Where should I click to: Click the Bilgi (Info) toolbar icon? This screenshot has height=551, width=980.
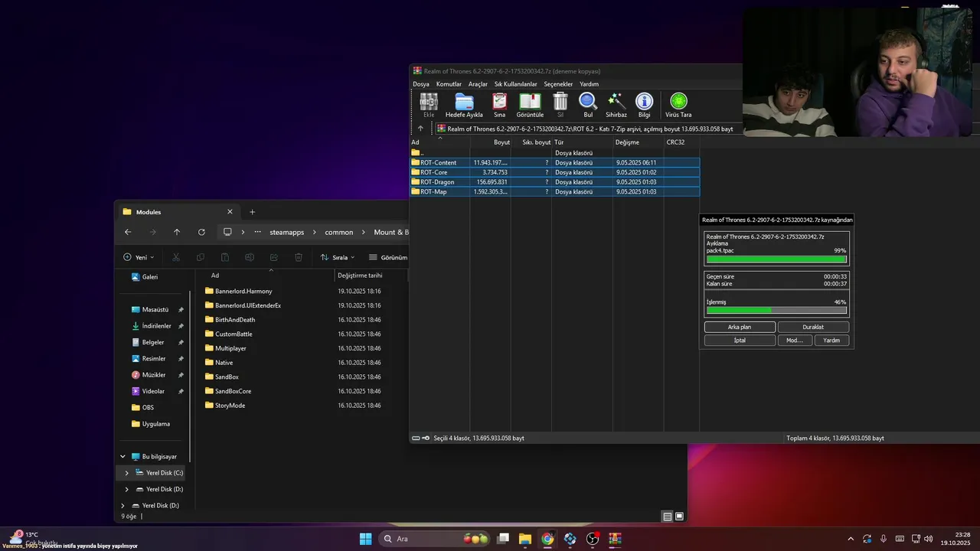(x=645, y=105)
